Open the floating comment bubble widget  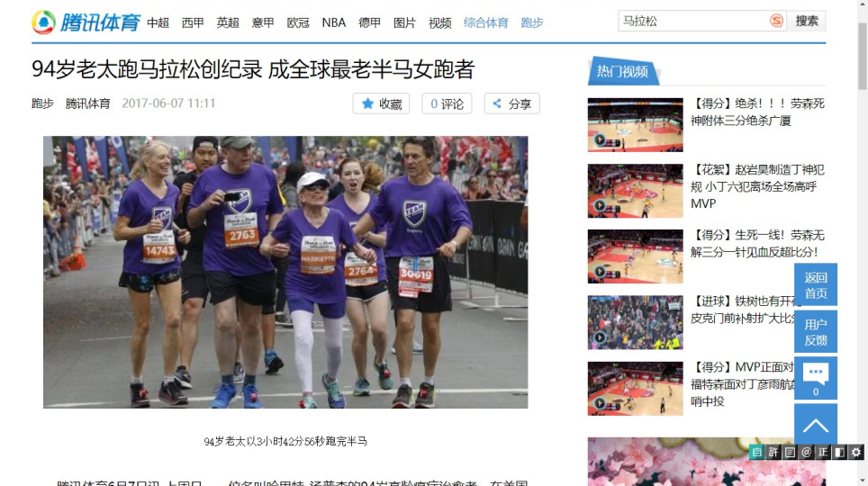(x=815, y=377)
